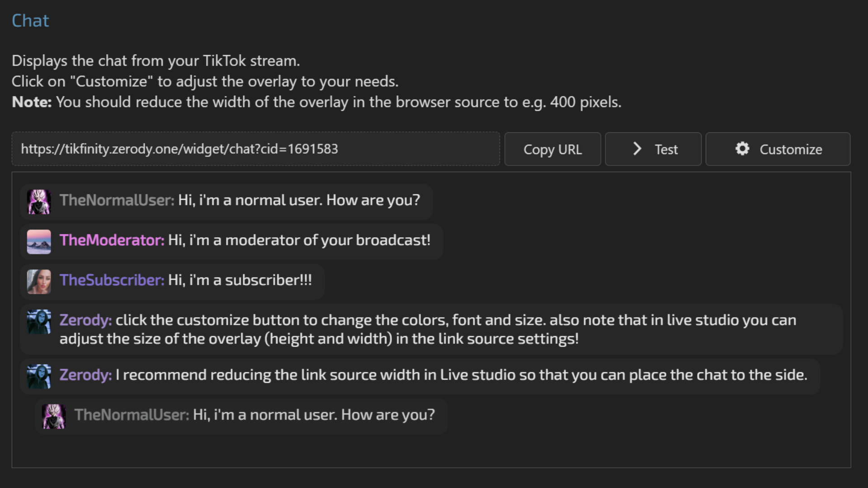Viewport: 868px width, 488px height.
Task: Click the Test button
Action: pyautogui.click(x=653, y=149)
